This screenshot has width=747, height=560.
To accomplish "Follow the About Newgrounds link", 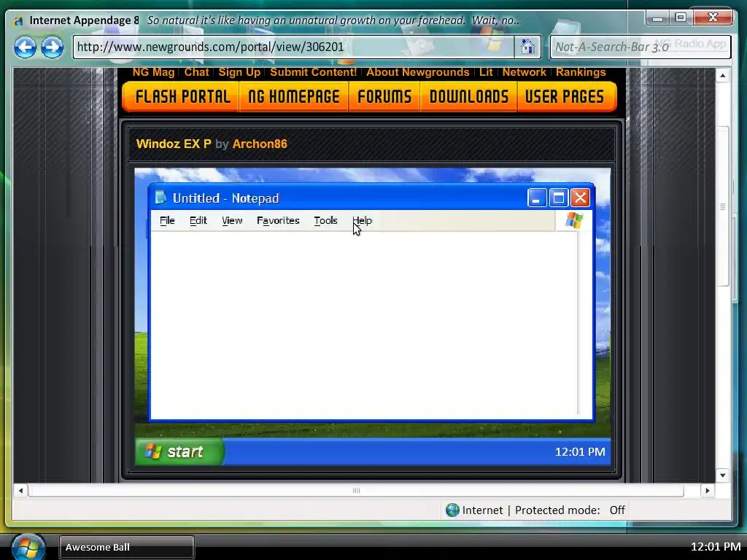I will (x=418, y=72).
